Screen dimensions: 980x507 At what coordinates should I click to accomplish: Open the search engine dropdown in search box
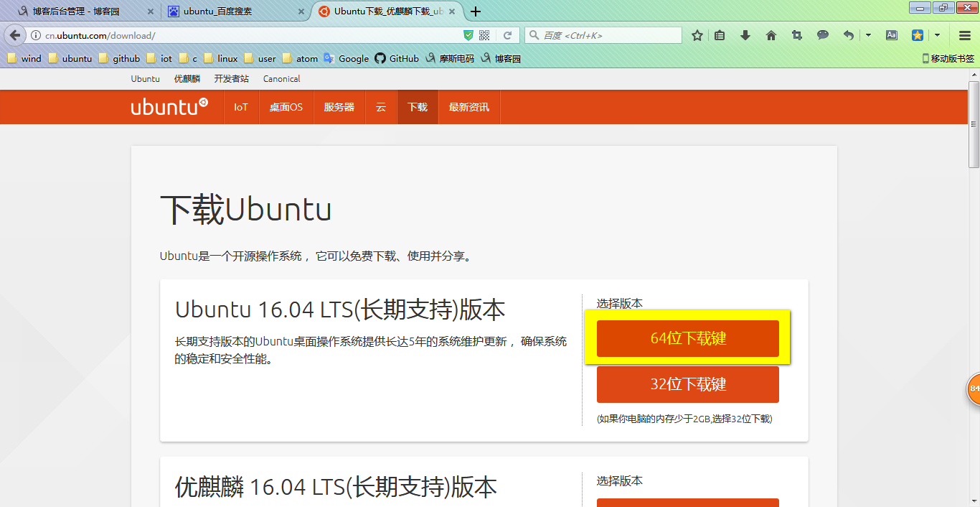pos(534,34)
